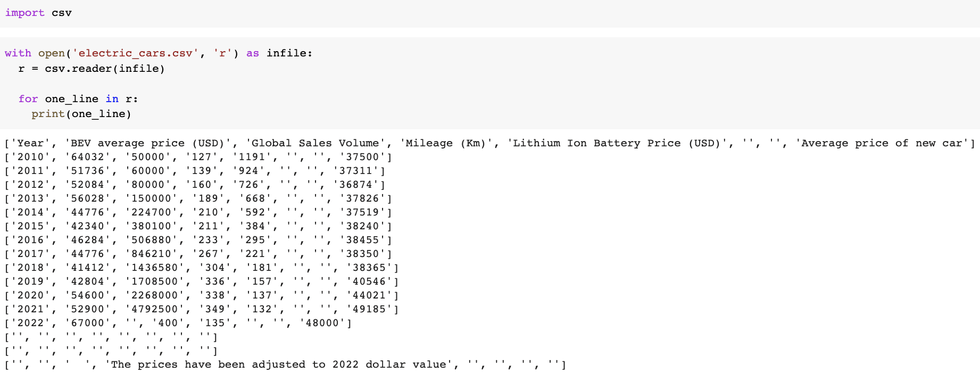This screenshot has height=381, width=980.
Task: Click the output row for '2021'
Action: coord(202,309)
